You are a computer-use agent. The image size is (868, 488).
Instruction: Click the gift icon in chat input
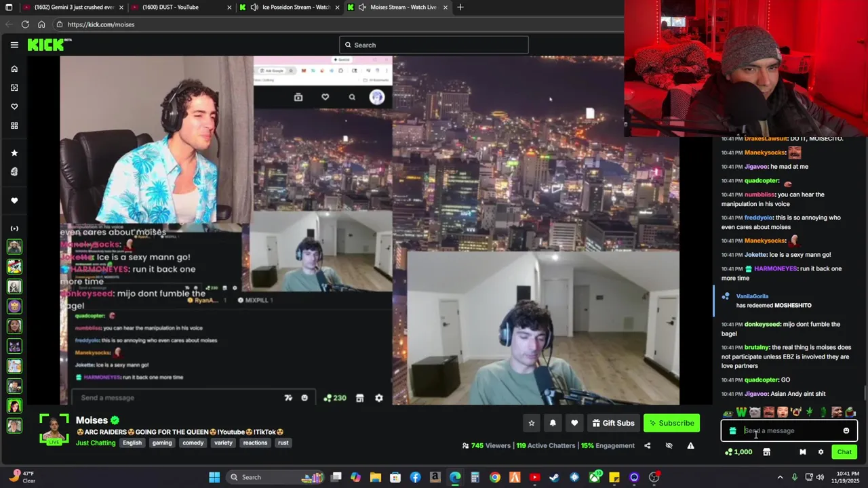(x=732, y=430)
